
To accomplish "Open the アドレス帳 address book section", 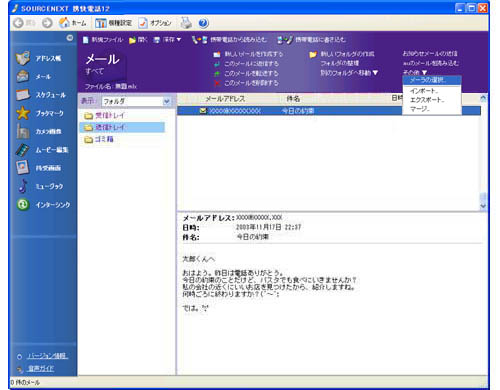I will pyautogui.click(x=38, y=58).
